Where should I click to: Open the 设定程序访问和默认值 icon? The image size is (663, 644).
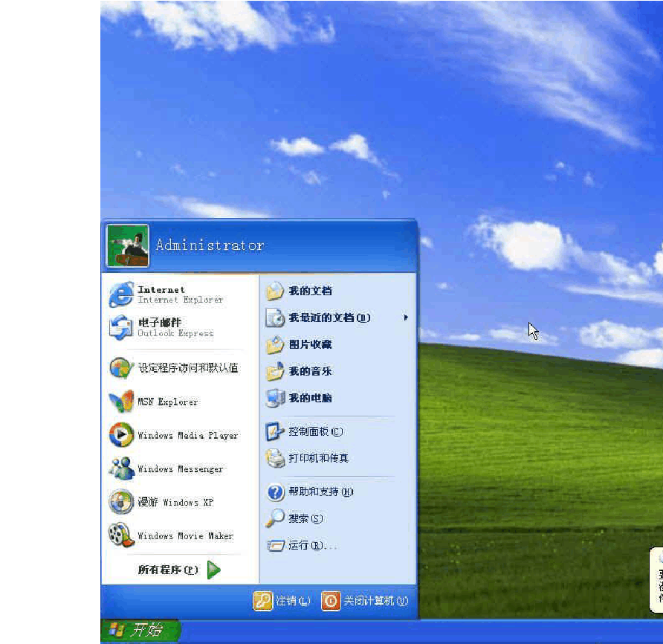pos(121,367)
